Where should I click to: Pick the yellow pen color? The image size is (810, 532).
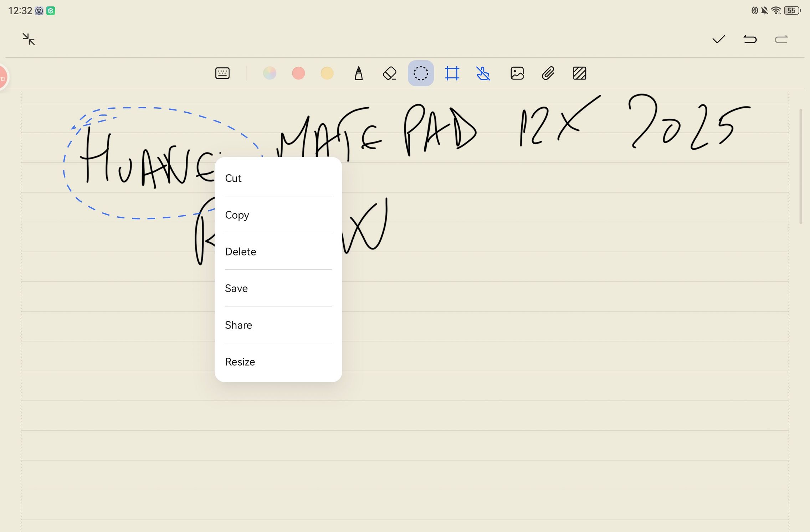[x=327, y=73]
